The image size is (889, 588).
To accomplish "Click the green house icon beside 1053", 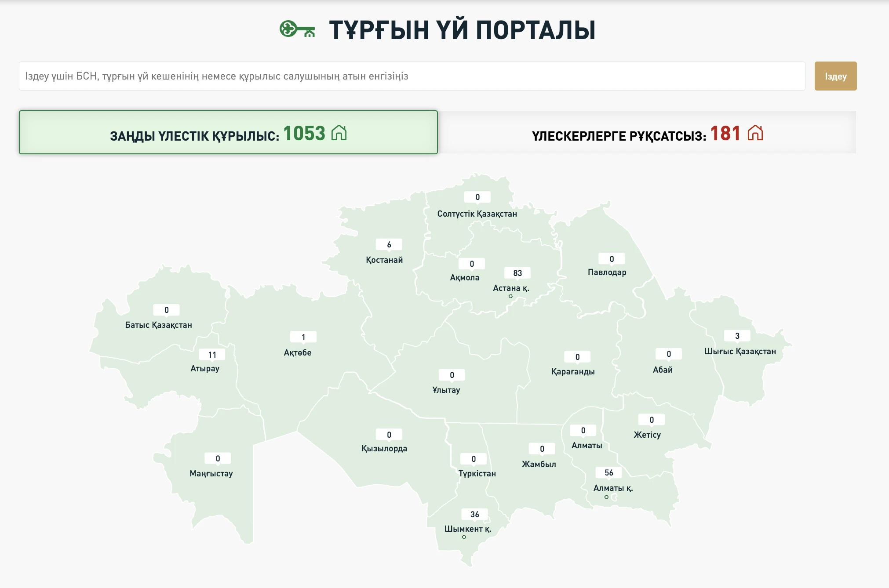I will [x=339, y=132].
